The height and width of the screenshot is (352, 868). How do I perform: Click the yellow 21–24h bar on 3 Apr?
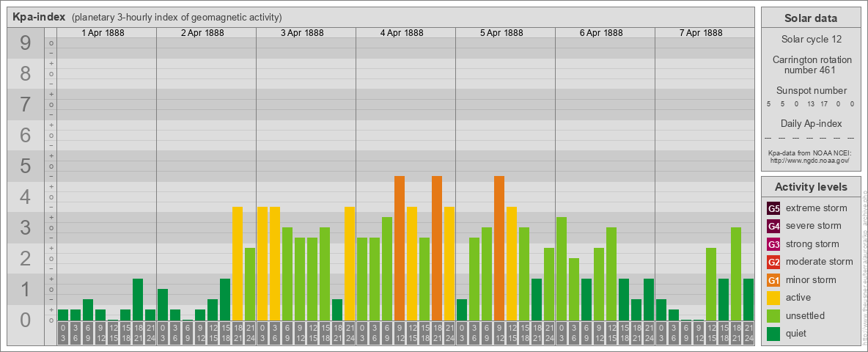pos(350,263)
